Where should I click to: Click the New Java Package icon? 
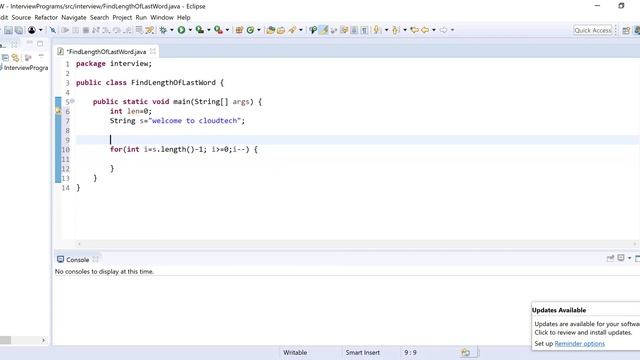239,30
